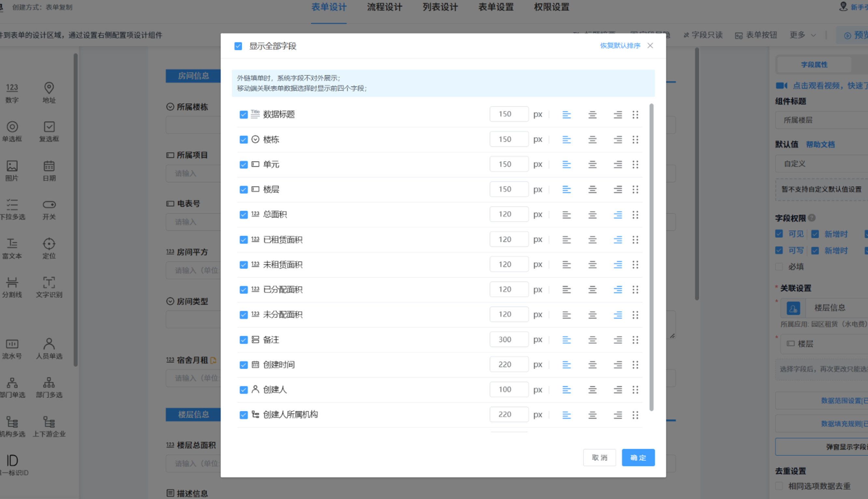Close the field display dialog
868x499 pixels.
(650, 46)
